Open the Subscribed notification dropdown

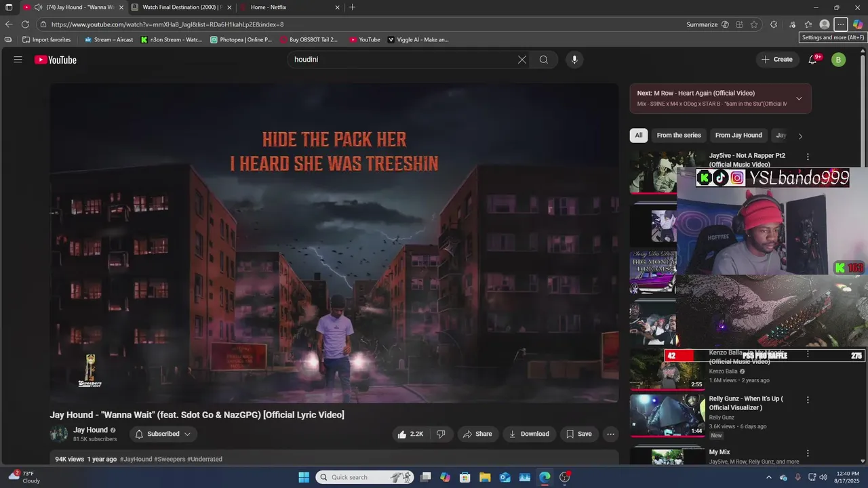[163, 434]
